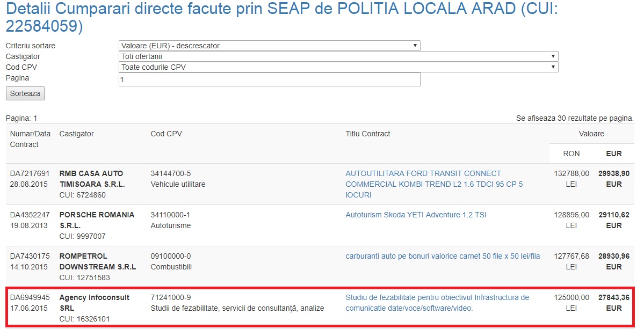Open the Ford Transit Connect contract link

tap(433, 184)
